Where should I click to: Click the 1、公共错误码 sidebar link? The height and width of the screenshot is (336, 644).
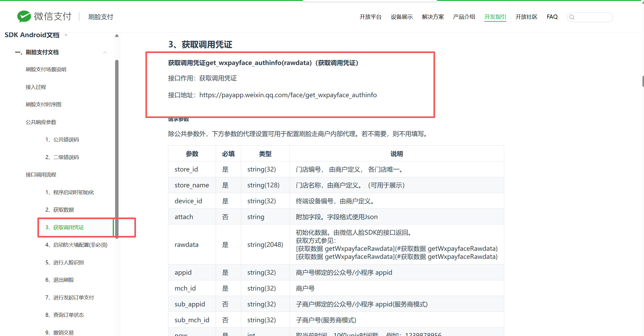point(62,140)
